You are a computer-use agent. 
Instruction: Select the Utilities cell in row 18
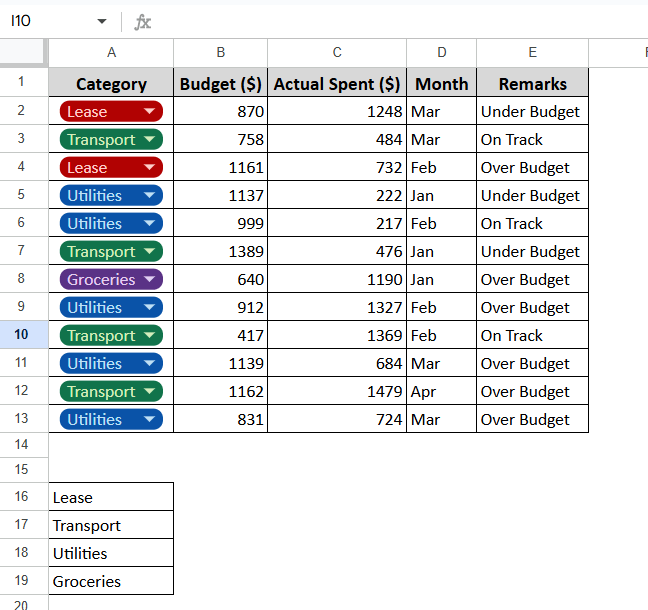click(111, 553)
